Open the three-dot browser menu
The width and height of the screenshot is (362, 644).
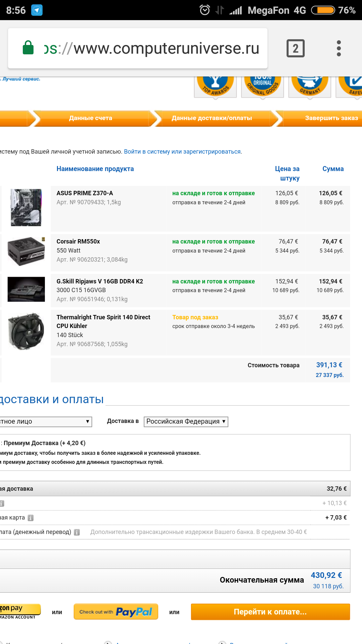tap(339, 48)
